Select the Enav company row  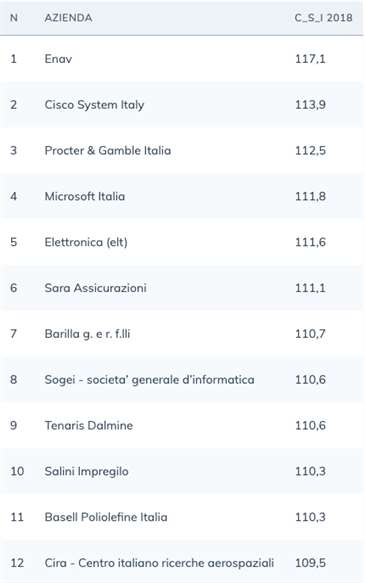coord(181,59)
